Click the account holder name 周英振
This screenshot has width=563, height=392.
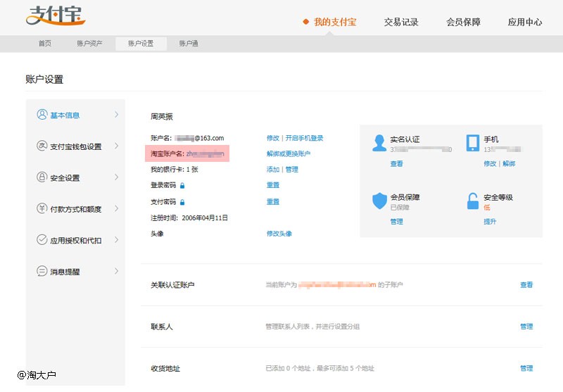(162, 116)
